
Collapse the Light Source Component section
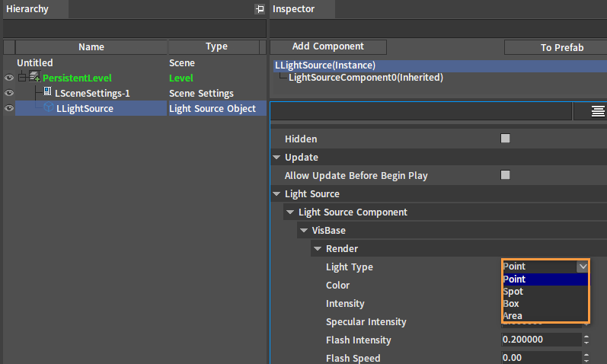291,212
